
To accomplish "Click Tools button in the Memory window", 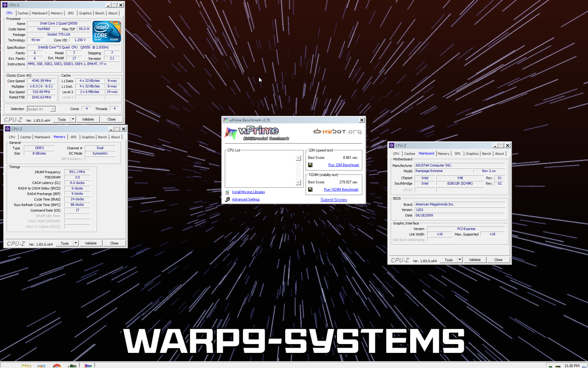I will 65,243.
